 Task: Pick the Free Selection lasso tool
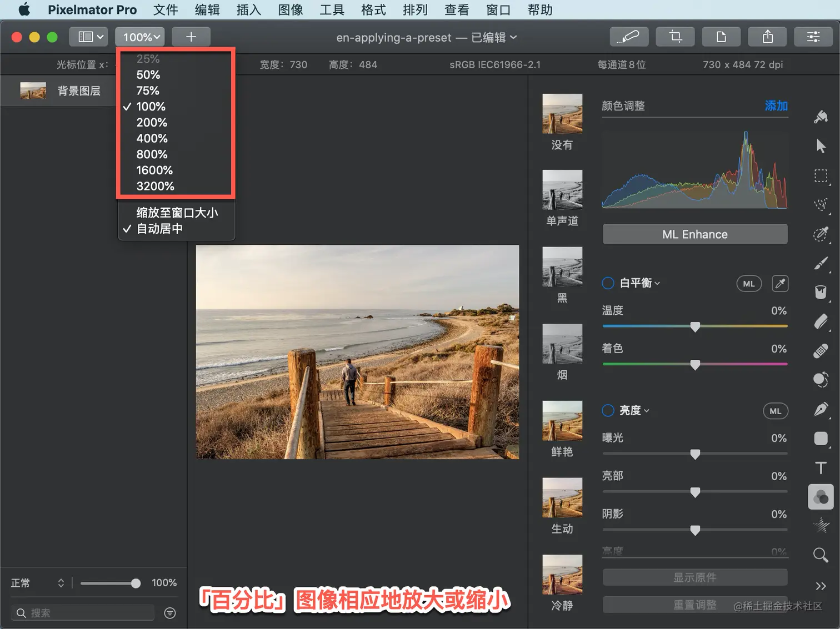coord(821,205)
